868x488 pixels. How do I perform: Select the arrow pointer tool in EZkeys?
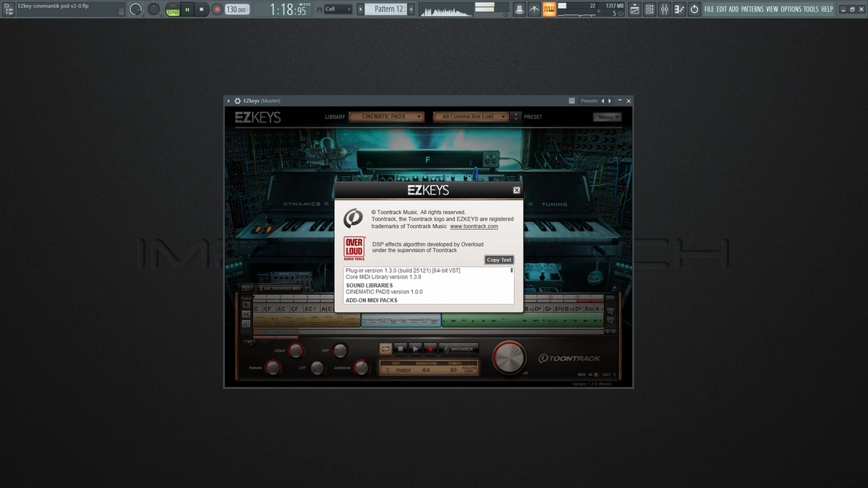coord(246,305)
